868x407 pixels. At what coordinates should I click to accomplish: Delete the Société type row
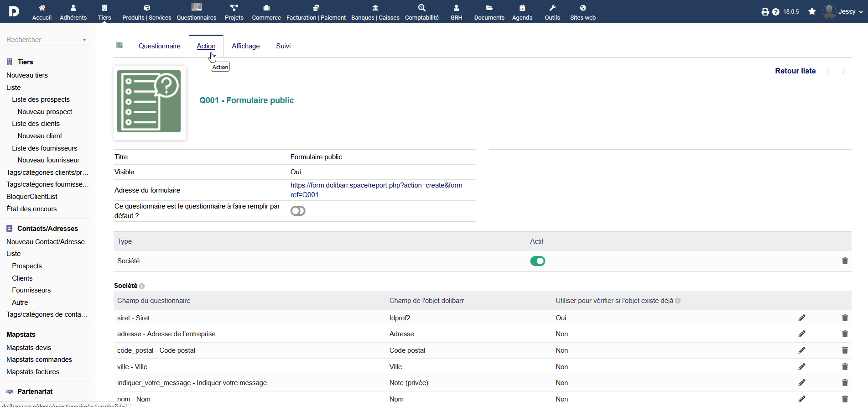pos(845,261)
